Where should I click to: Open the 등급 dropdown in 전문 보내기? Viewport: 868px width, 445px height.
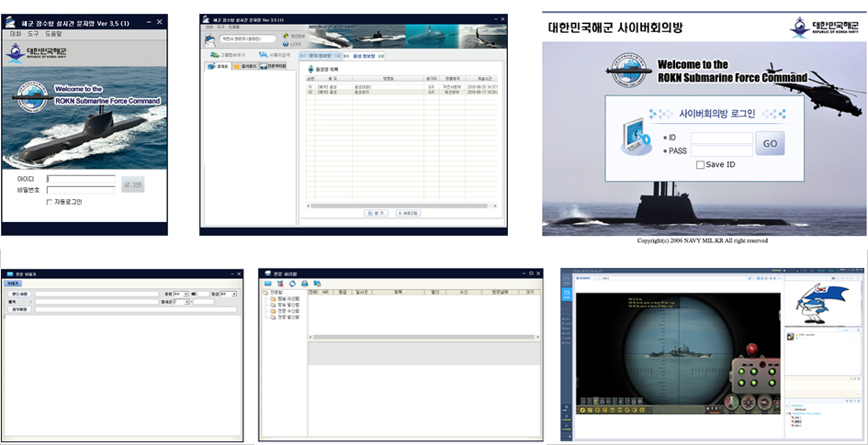[228, 295]
